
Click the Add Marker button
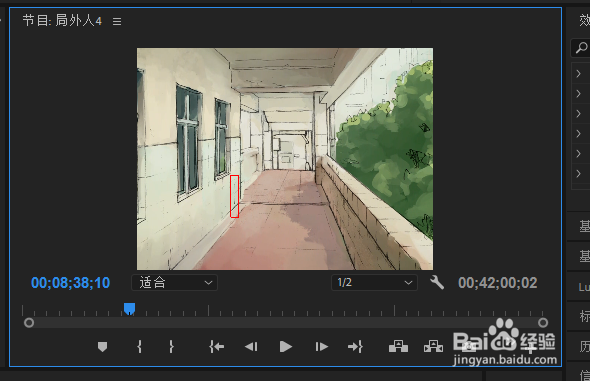tap(102, 346)
